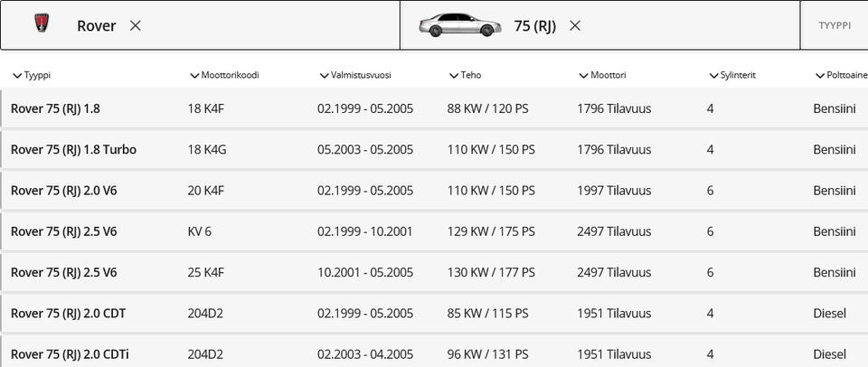Sort by Moottori column
This screenshot has width=868, height=367.
(x=602, y=75)
